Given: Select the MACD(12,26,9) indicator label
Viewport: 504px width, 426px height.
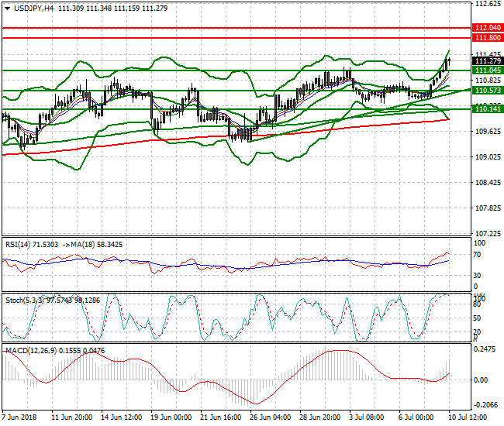Looking at the screenshot, I should click(31, 351).
